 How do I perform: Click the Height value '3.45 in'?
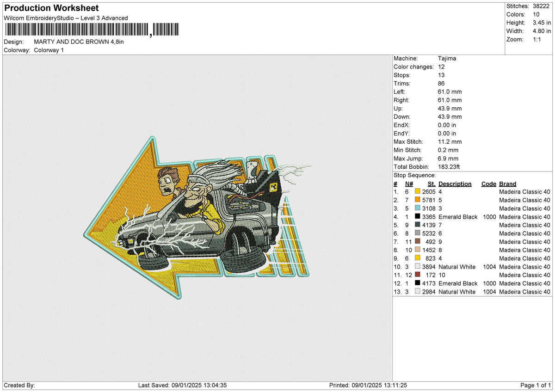click(542, 23)
